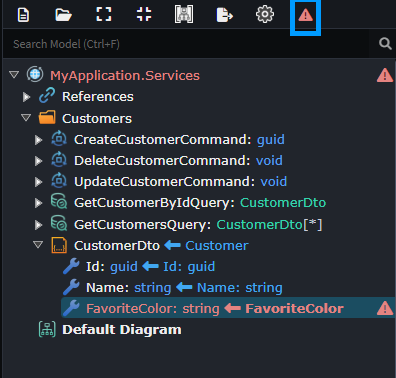Expand GetCustomerByIdQuery arrow

point(39,203)
